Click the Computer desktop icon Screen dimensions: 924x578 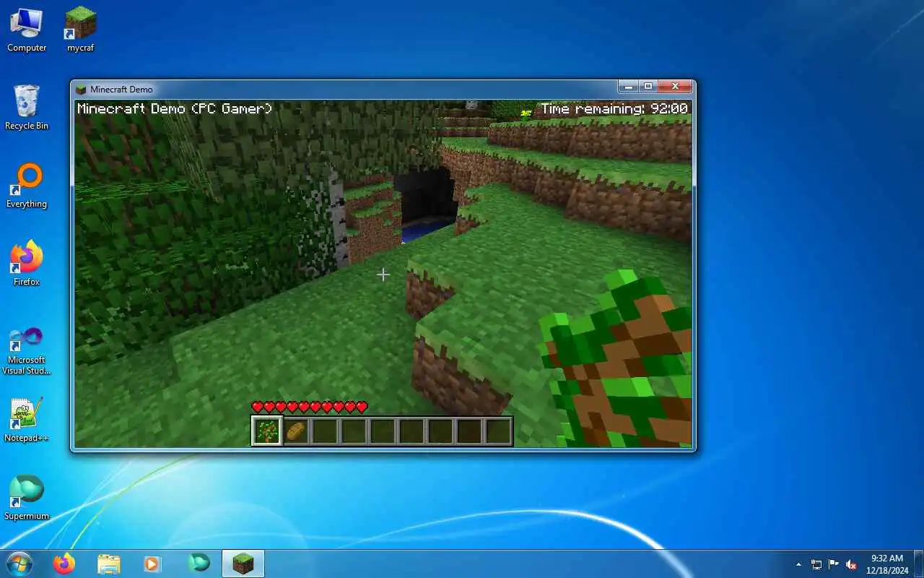(x=27, y=30)
